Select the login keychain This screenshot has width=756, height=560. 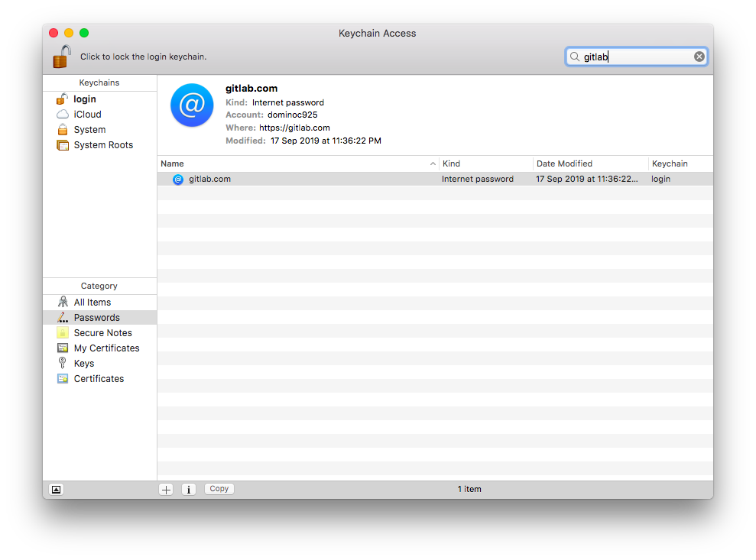click(84, 99)
